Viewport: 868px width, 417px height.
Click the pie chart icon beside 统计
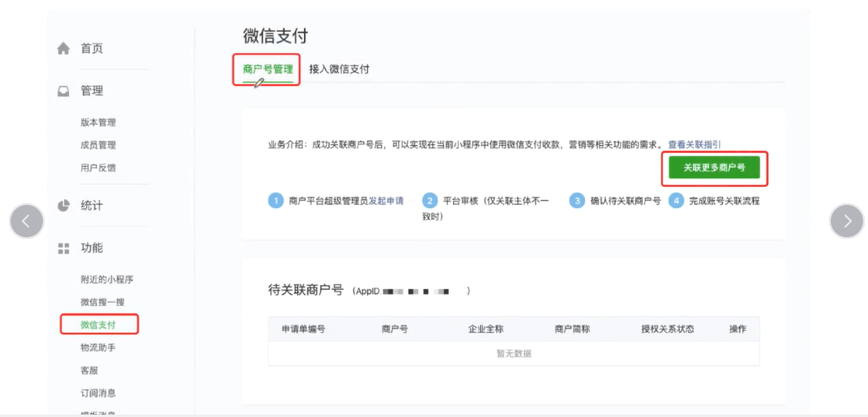tap(64, 206)
